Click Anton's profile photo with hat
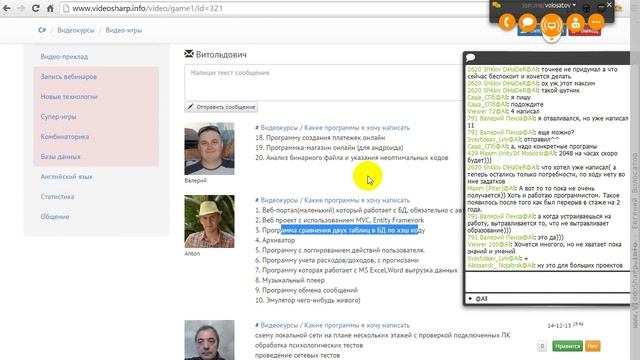Viewport: 640px width, 360px height. (209, 222)
